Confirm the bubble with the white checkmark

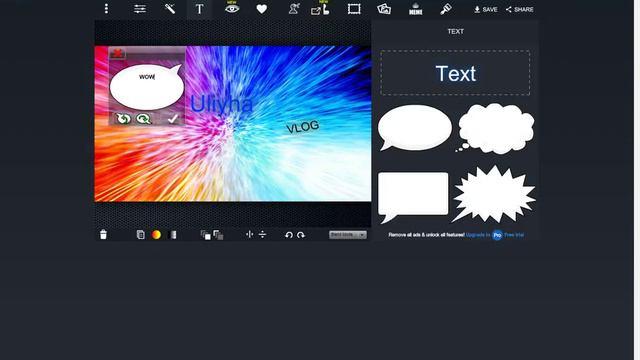pyautogui.click(x=172, y=118)
